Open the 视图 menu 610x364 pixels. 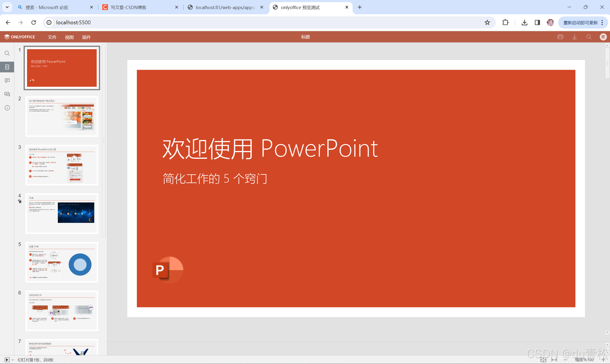(x=69, y=37)
